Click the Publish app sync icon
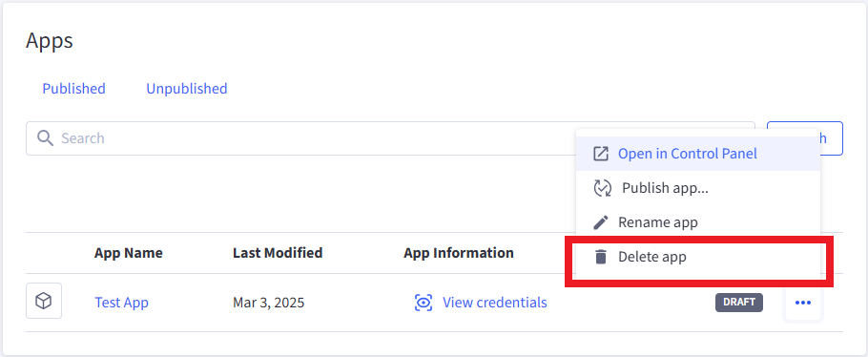The height and width of the screenshot is (357, 868). [602, 188]
